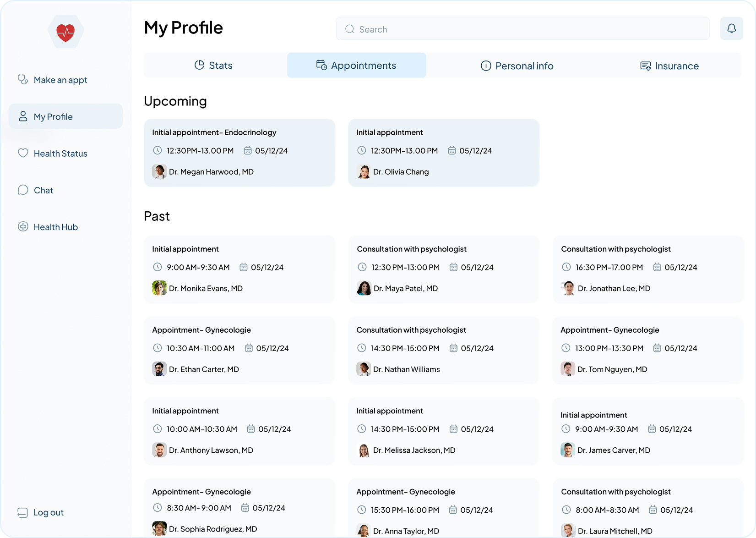The image size is (756, 538).
Task: Select the stethoscope icon beside Make an appt
Action: point(23,79)
